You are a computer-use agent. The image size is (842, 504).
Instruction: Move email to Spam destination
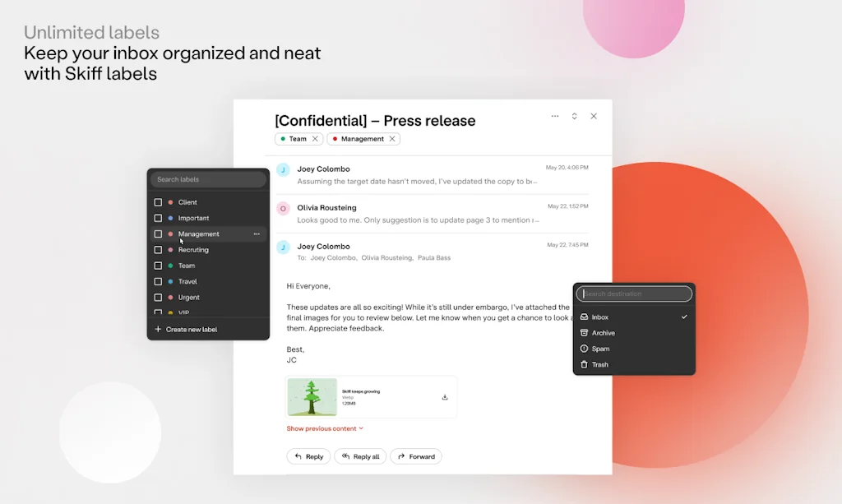[600, 349]
